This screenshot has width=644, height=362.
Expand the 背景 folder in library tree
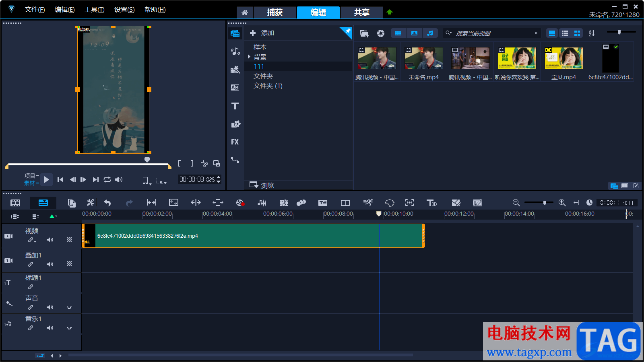pos(249,57)
